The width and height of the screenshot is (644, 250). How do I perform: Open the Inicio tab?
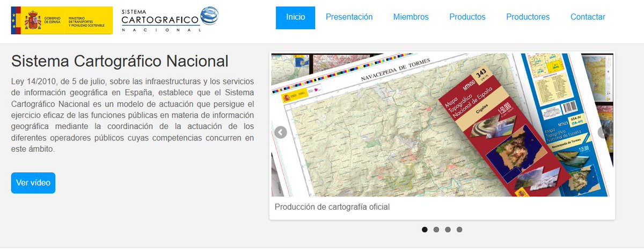pyautogui.click(x=296, y=17)
